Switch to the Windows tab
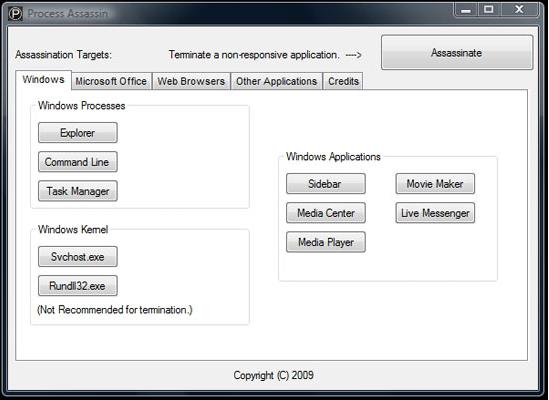 pyautogui.click(x=43, y=80)
